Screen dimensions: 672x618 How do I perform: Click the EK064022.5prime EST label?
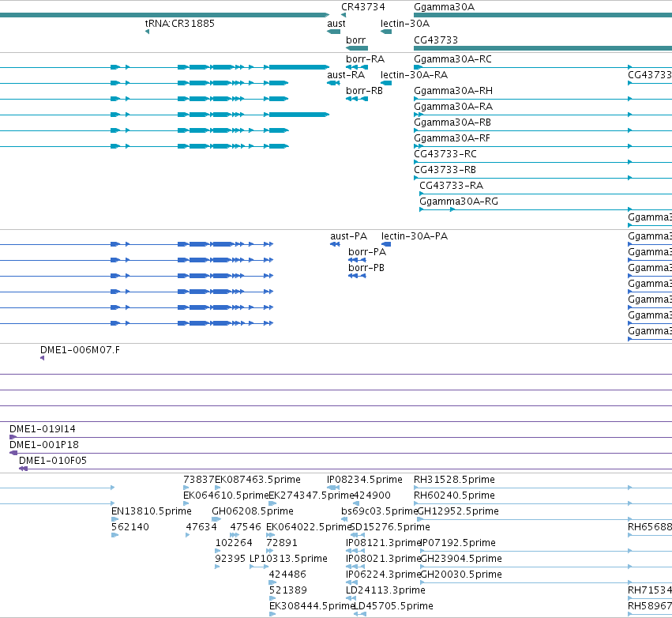coord(309,527)
